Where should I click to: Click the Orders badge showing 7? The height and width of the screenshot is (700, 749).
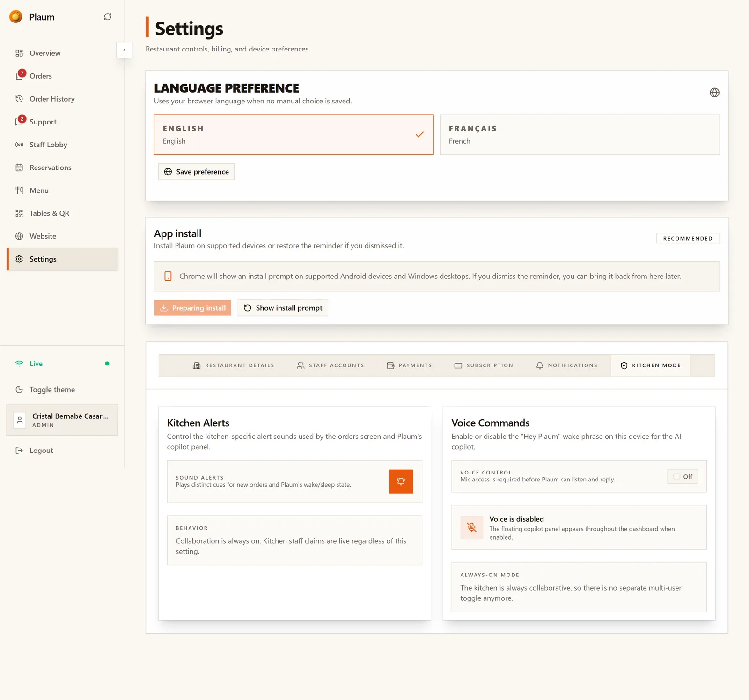[x=22, y=73]
